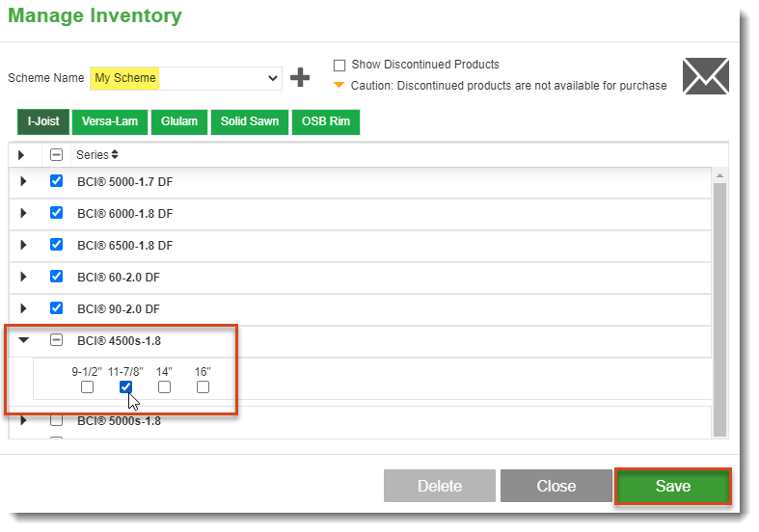Image resolution: width=759 pixels, height=532 pixels.
Task: Click the envelope email icon
Action: pos(706,76)
